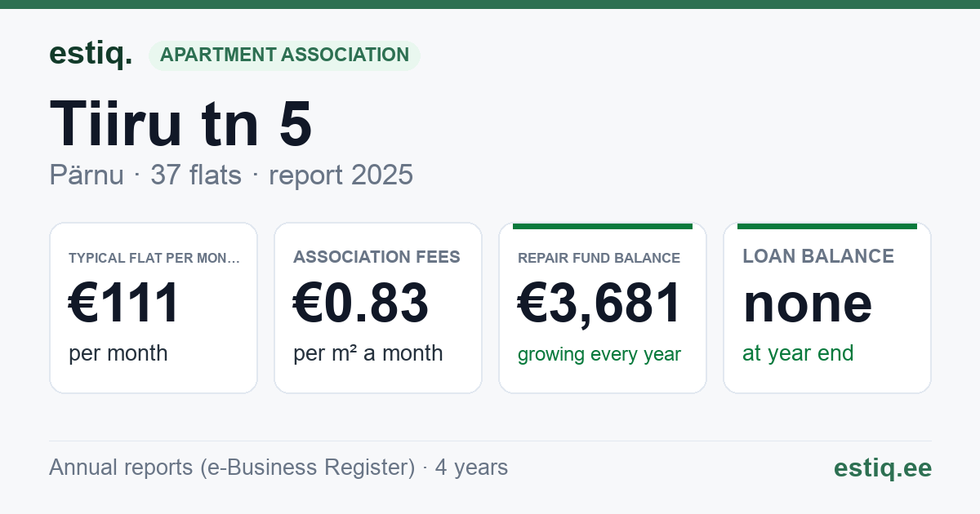Click the Tiiru tn 5 heading

pyautogui.click(x=181, y=124)
